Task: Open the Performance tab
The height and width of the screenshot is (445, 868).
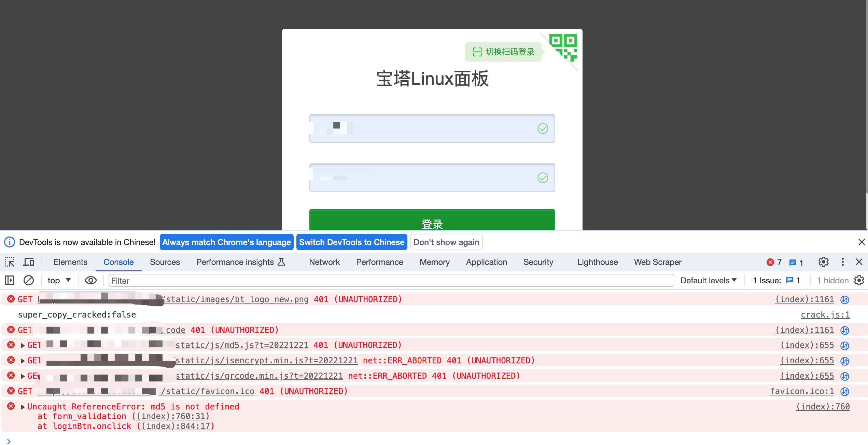Action: click(x=380, y=262)
